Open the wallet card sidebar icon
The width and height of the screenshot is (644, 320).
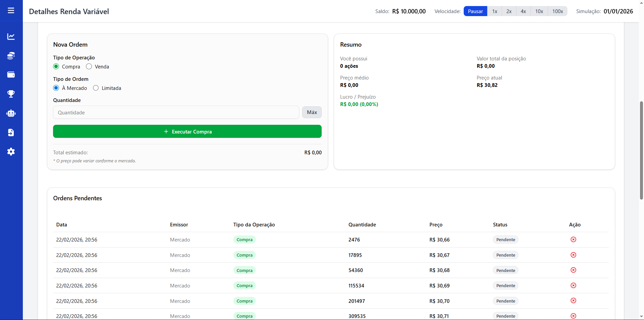coord(11,75)
